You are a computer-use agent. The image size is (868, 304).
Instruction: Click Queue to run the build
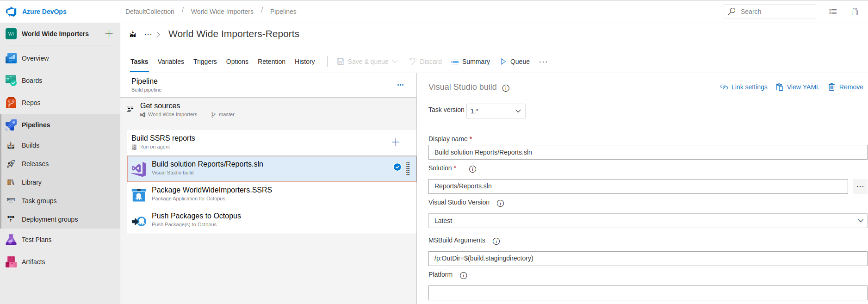click(x=515, y=62)
